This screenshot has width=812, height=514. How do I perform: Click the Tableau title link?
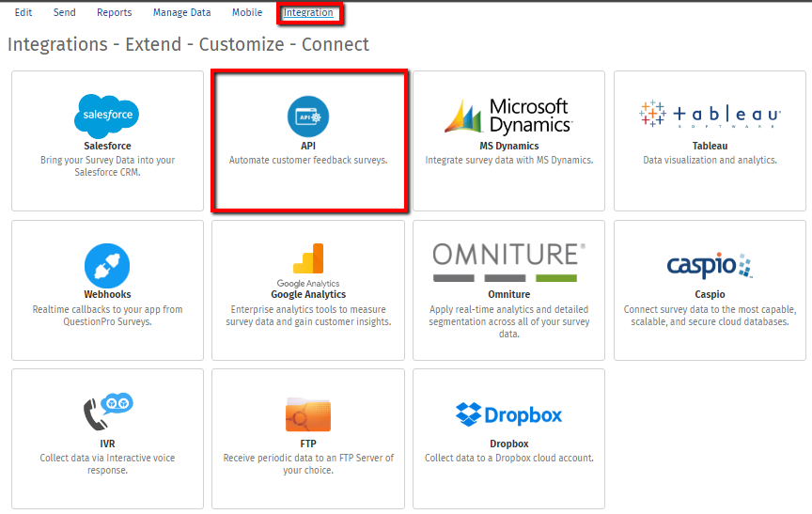710,146
